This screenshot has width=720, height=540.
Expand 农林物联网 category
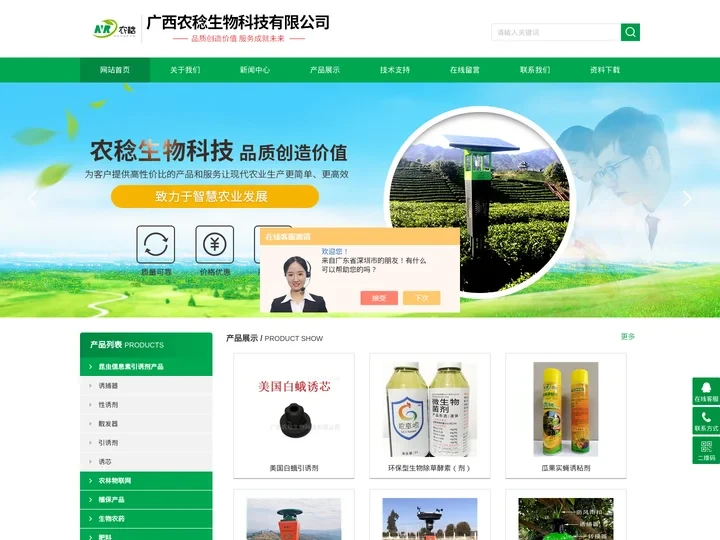[146, 481]
